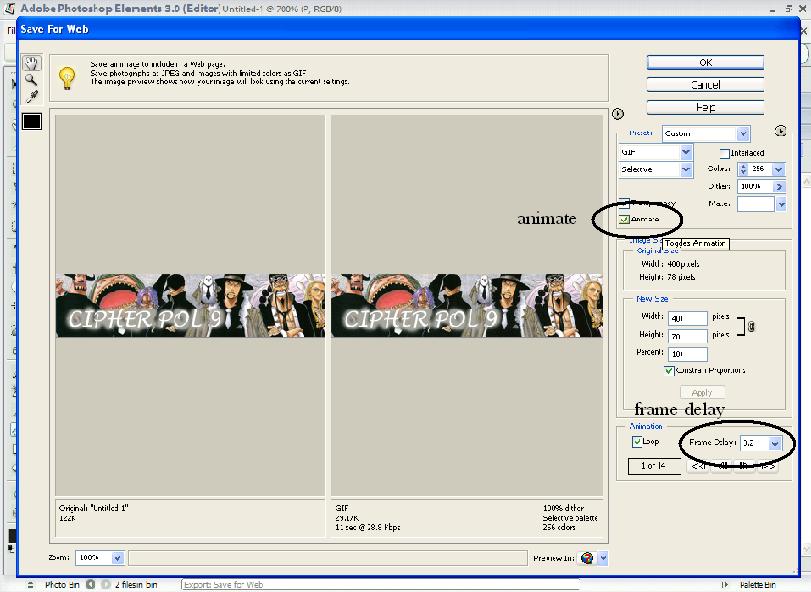Open the Frame Delay dropdown
Screen dimensions: 811x592
click(761, 443)
